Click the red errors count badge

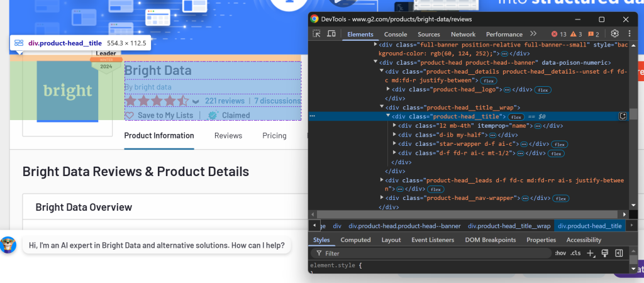click(x=558, y=34)
